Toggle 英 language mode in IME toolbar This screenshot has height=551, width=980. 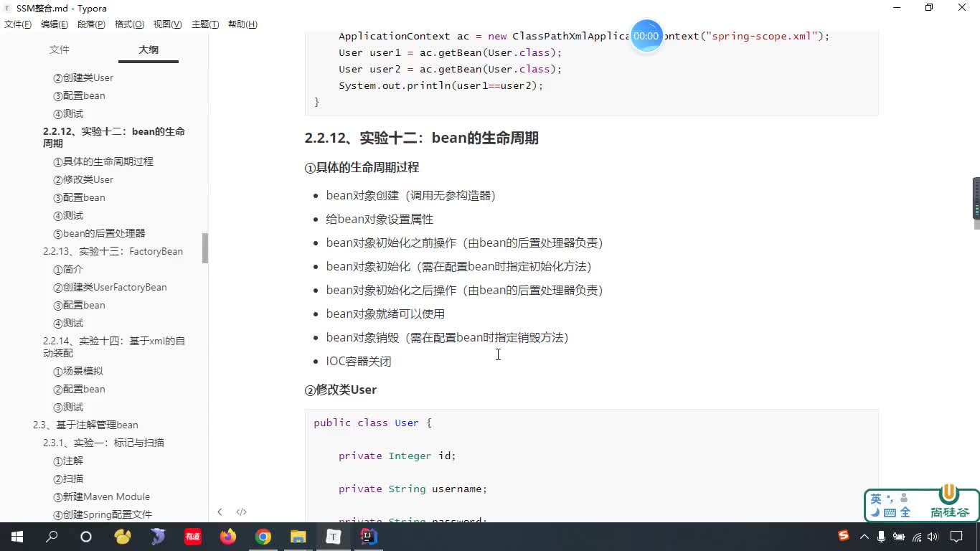876,498
